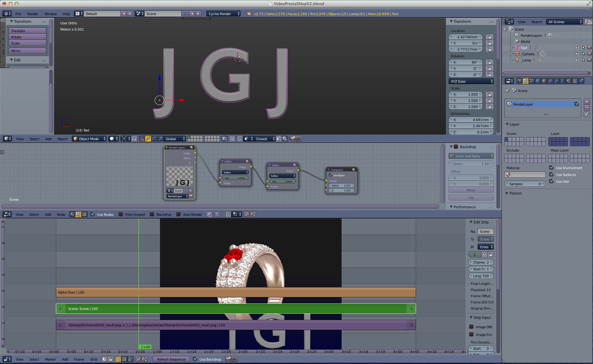Click the Refresh Sequencer button
Image resolution: width=593 pixels, height=364 pixels.
tap(171, 359)
